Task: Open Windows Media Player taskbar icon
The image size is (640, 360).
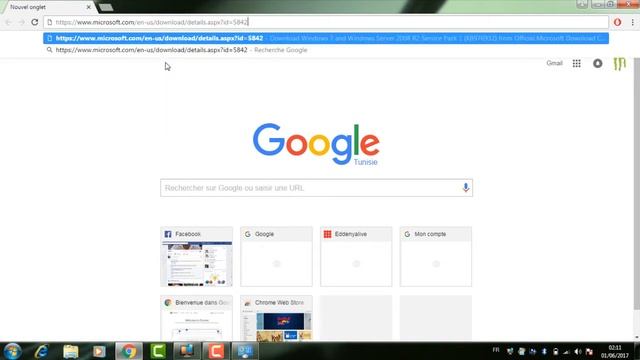Action: pos(99,351)
